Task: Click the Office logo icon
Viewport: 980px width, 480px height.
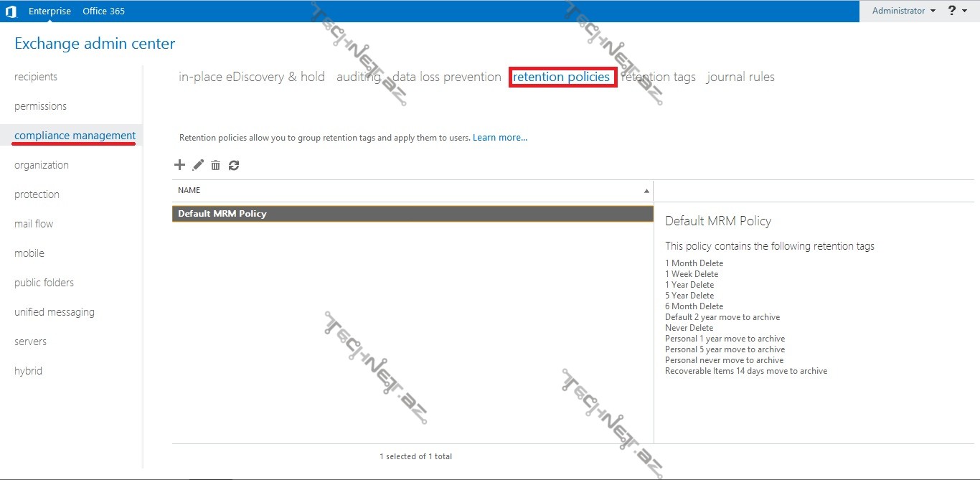Action: pos(11,11)
